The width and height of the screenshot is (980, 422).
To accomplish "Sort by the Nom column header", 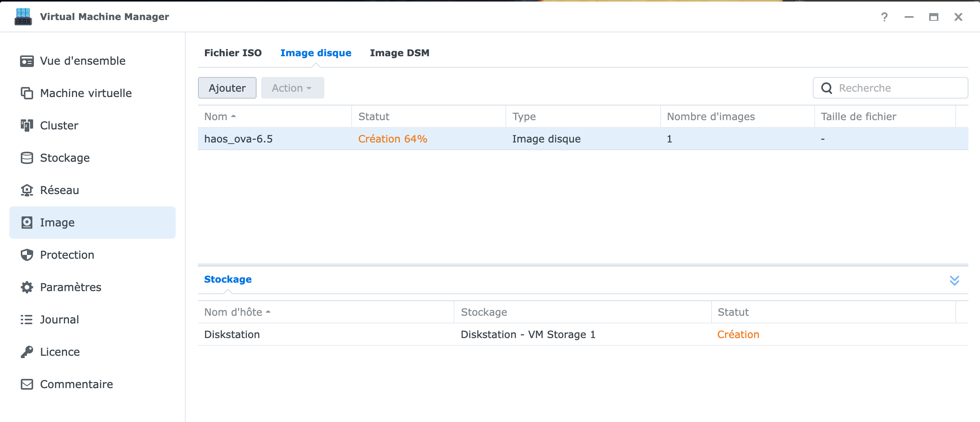I will 275,117.
